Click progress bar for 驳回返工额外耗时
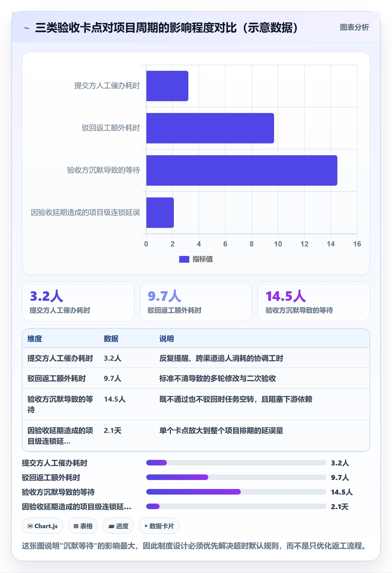Screen dimensions: 392x573 click(236, 477)
